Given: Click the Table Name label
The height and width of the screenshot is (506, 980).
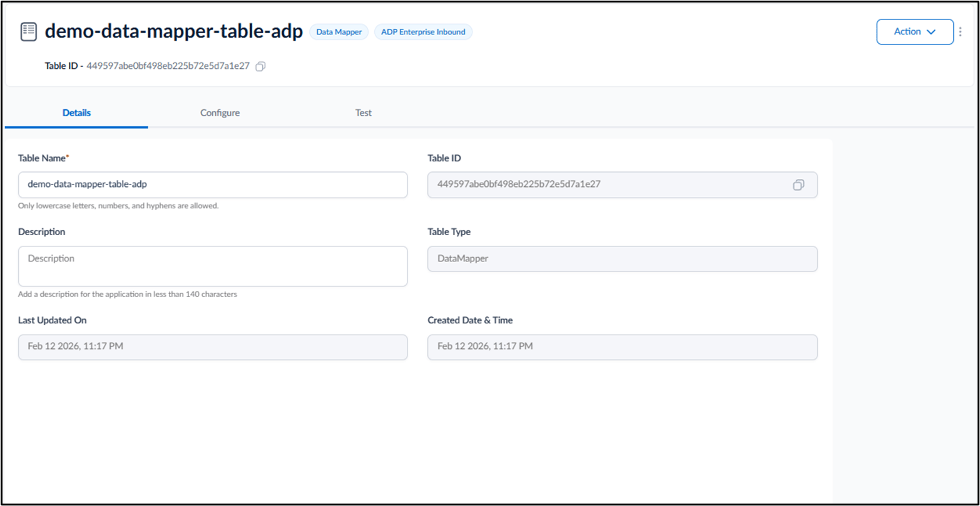Looking at the screenshot, I should point(43,159).
